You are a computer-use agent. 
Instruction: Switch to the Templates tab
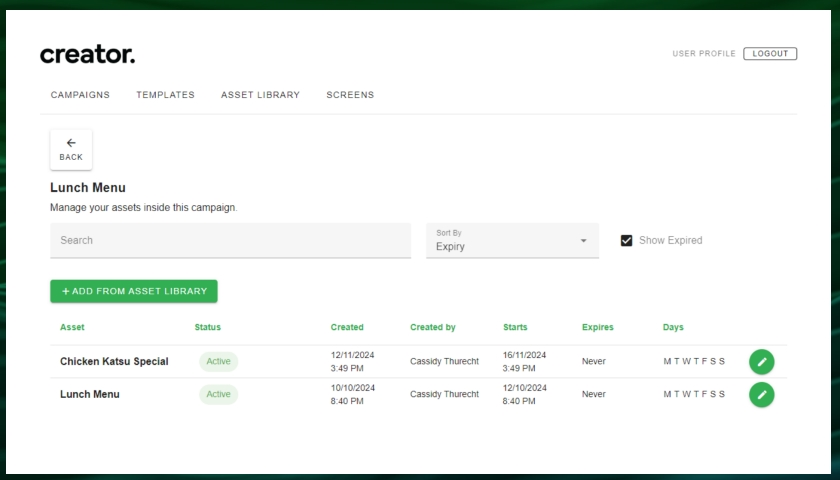(165, 95)
